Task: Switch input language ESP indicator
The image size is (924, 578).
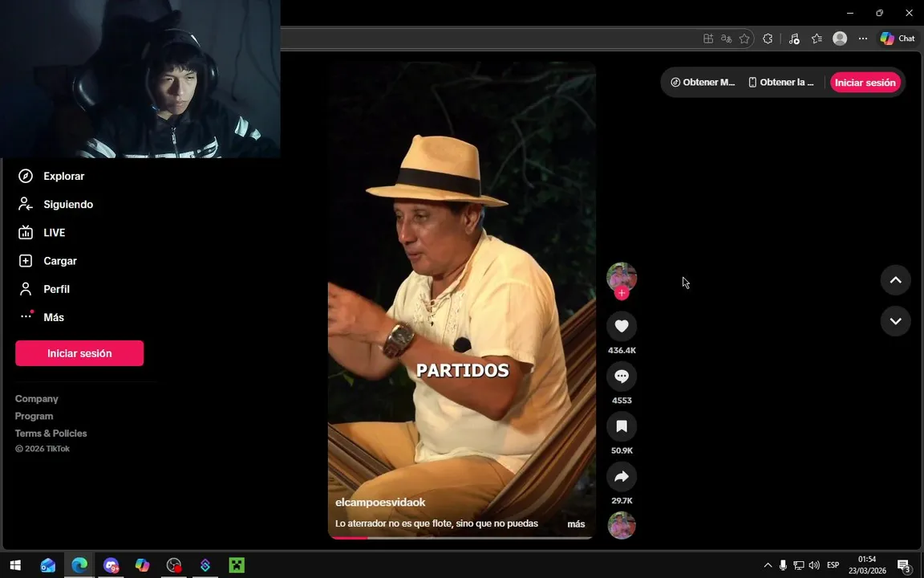Action: 833,565
